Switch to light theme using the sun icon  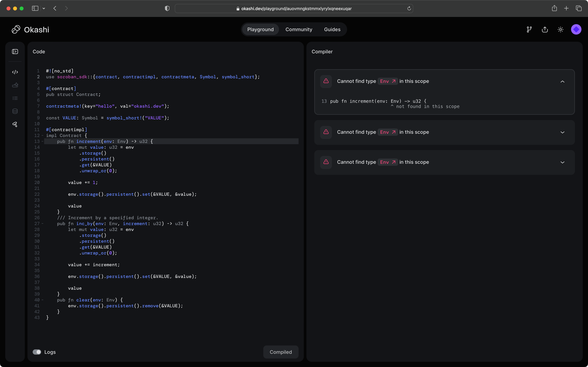click(x=560, y=29)
